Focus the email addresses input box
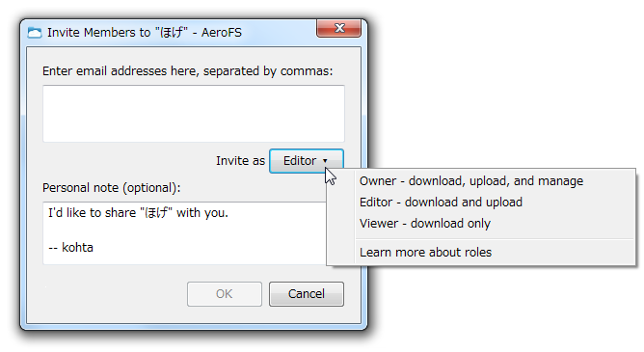This screenshot has width=644, height=352. (x=194, y=114)
